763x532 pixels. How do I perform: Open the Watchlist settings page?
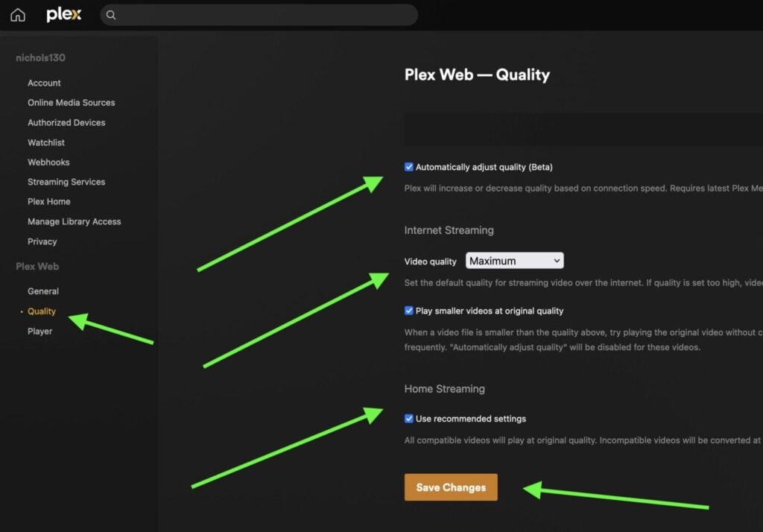coord(46,142)
